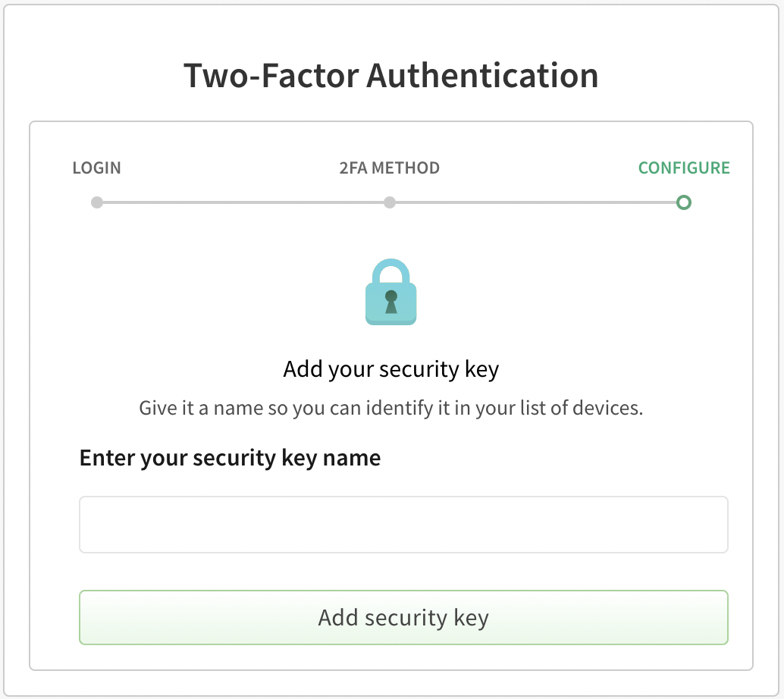This screenshot has height=699, width=784.
Task: Click the Enter your security key name label
Action: pos(229,457)
